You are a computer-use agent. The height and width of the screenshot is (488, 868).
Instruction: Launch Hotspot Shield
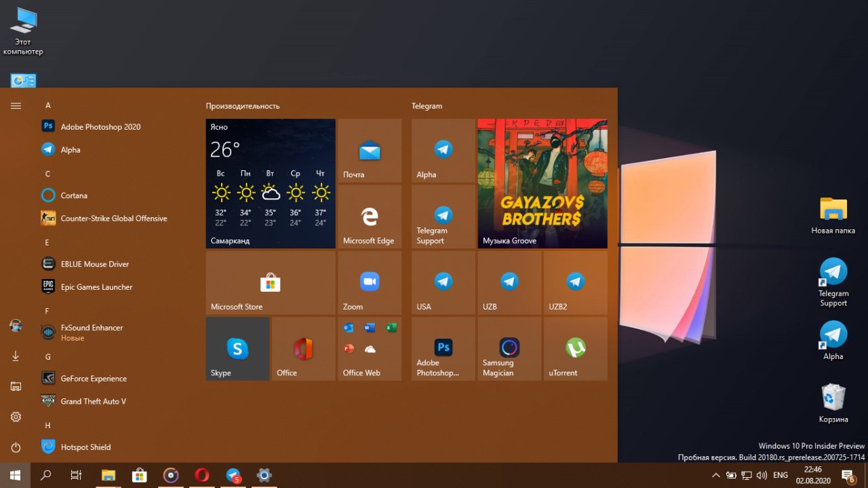click(115, 447)
